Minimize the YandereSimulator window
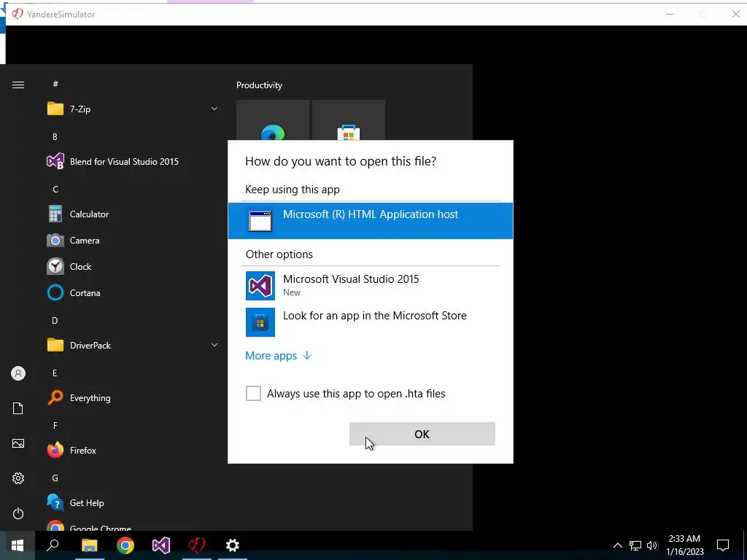 coord(670,14)
